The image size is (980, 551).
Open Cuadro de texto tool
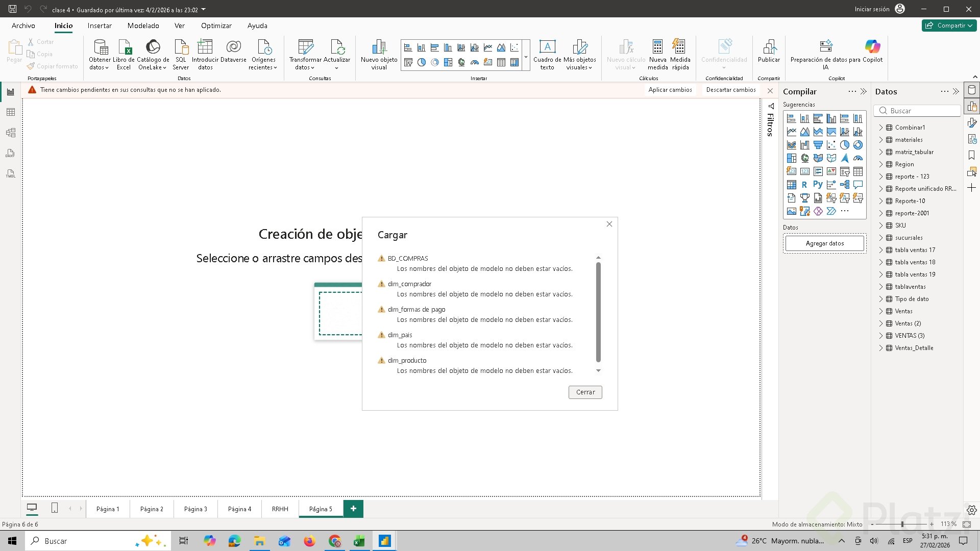(547, 47)
